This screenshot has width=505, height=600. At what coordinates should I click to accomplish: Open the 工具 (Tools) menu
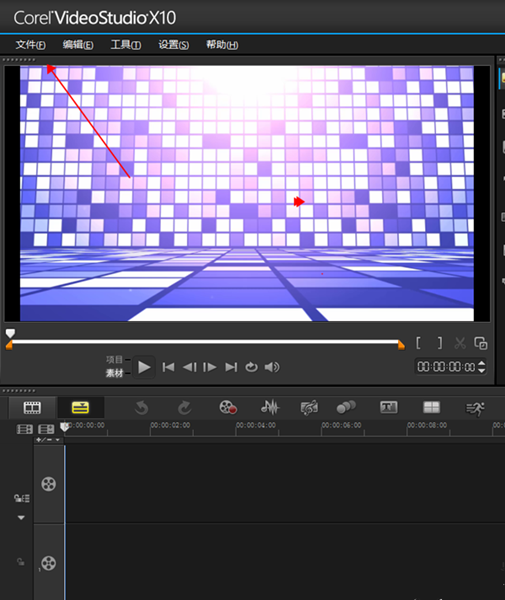tap(126, 45)
